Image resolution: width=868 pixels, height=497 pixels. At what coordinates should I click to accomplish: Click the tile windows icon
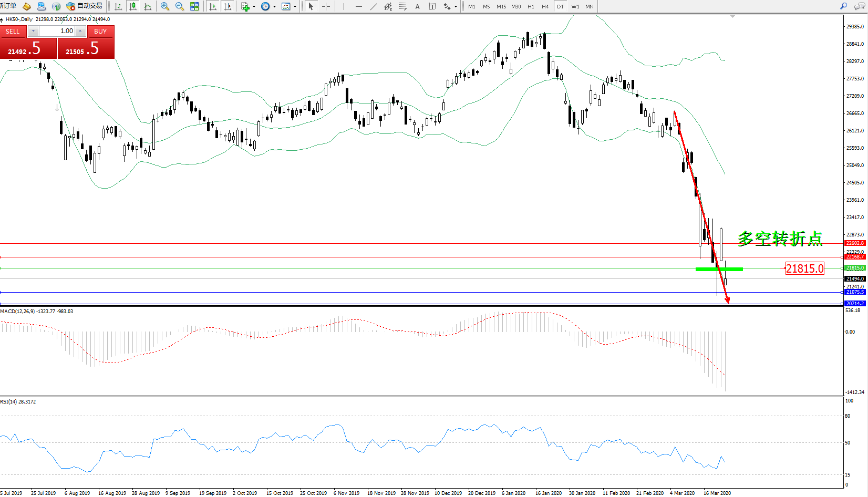point(194,6)
